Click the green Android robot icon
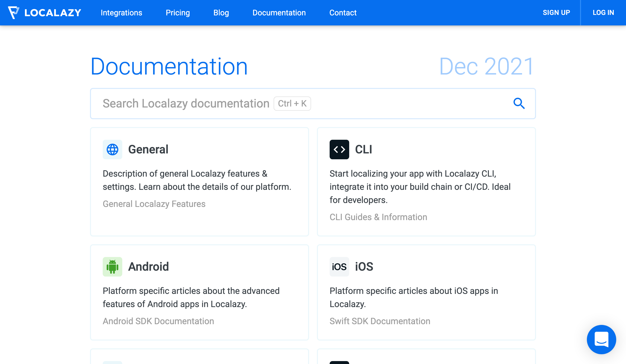Screen dimensions: 626x364 112,267
